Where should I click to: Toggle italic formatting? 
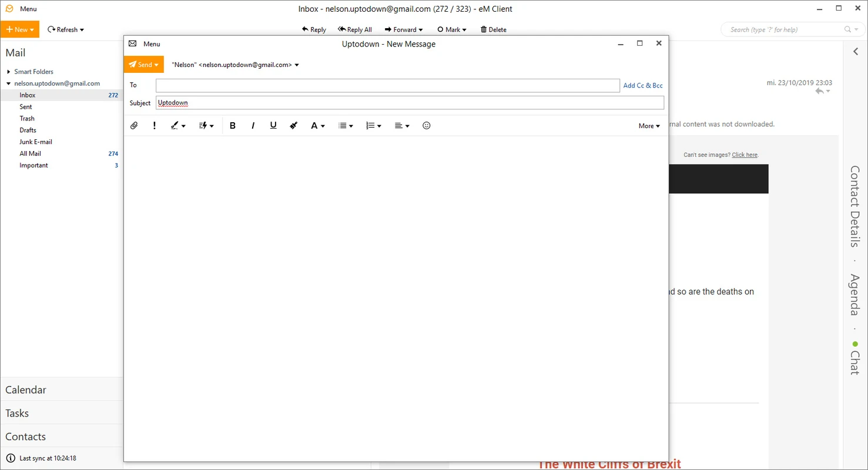pyautogui.click(x=253, y=126)
